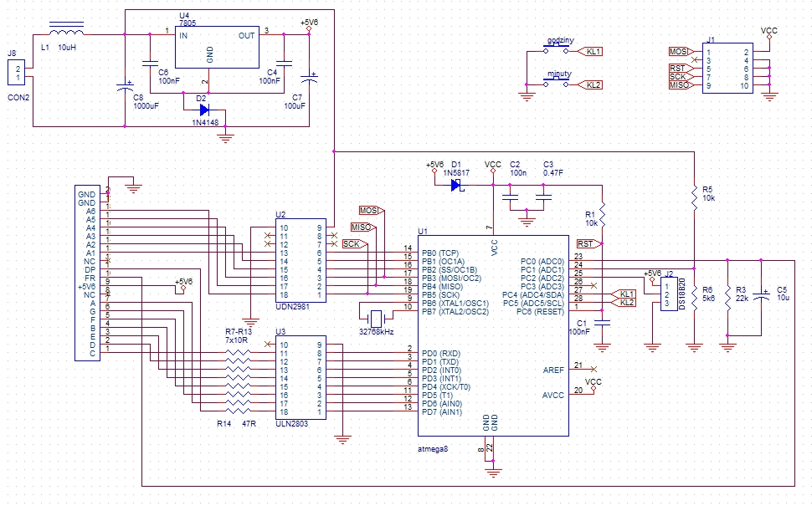
Task: Pick the R3 22k resistor symbol
Action: [728, 298]
